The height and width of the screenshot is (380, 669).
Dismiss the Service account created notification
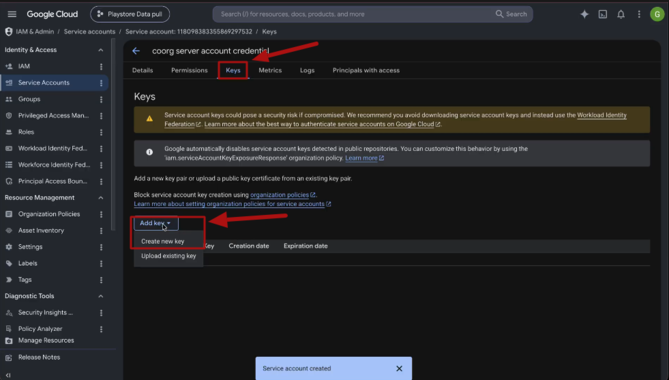[399, 368]
